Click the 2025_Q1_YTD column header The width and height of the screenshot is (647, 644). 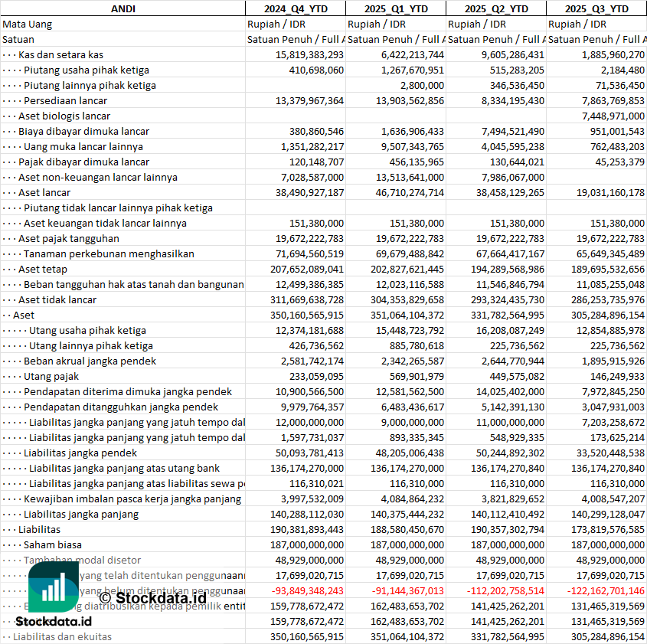click(x=395, y=8)
